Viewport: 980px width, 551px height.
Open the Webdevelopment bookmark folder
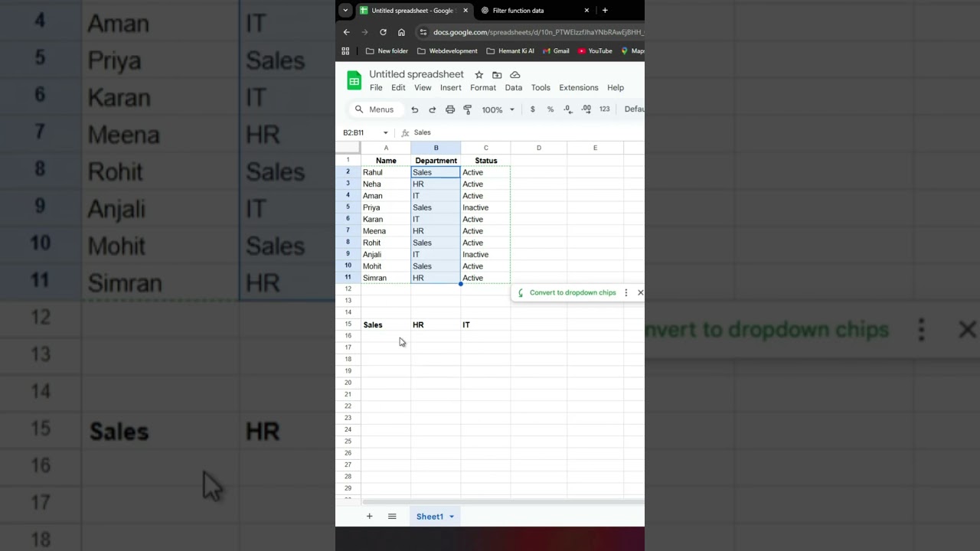[447, 51]
